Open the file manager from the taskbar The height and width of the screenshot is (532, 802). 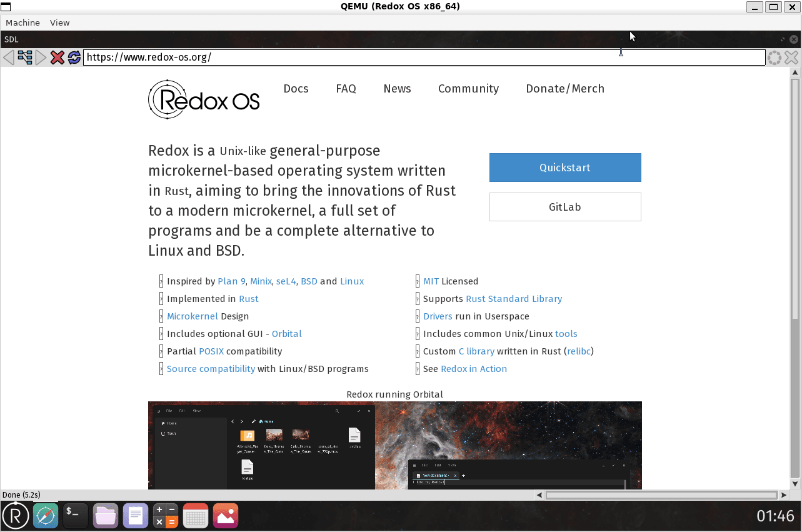click(106, 516)
